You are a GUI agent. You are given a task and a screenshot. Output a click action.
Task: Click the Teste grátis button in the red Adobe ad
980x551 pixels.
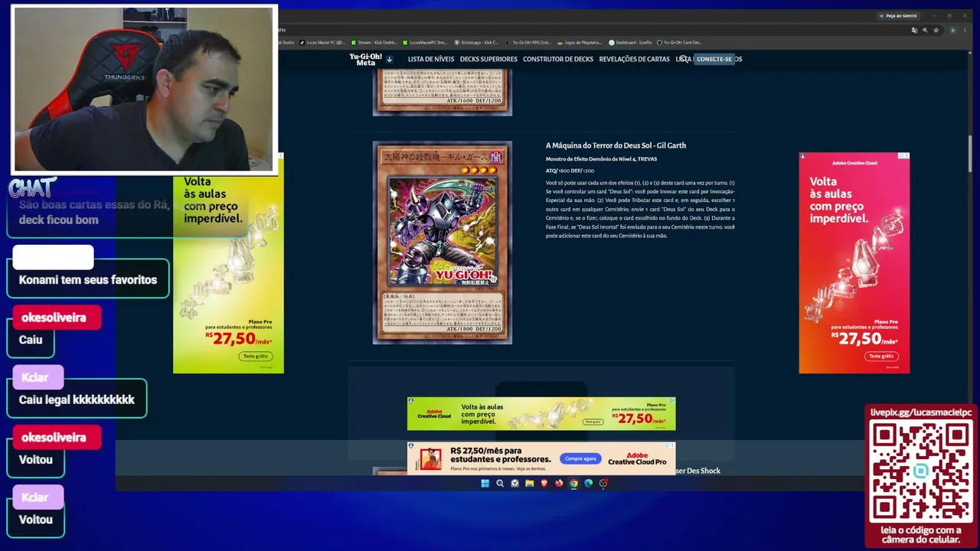coord(881,356)
